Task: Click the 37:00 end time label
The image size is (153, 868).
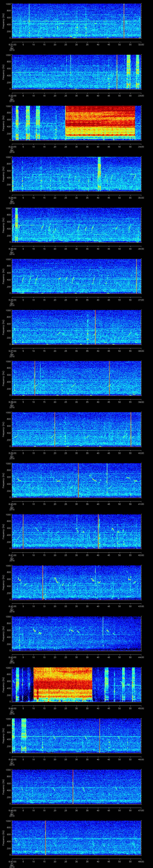Action: pos(141,300)
